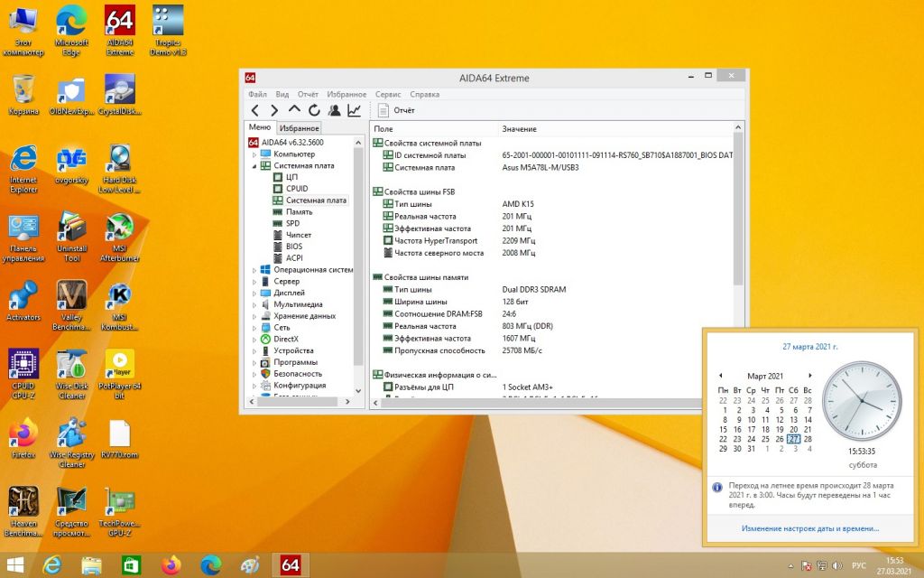Select ЦП in the tree
Viewport: 924px width, 578px height.
pyautogui.click(x=291, y=177)
